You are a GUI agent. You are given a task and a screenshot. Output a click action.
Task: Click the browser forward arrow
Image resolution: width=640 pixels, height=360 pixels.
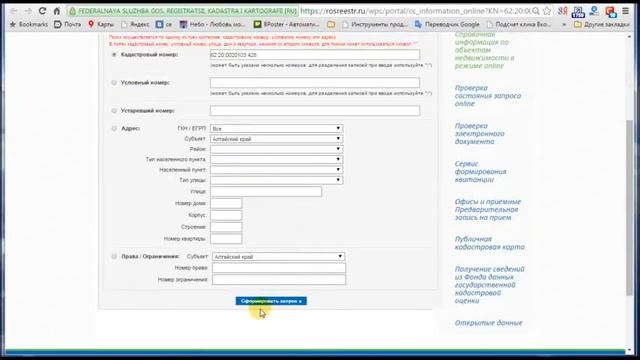coord(28,11)
